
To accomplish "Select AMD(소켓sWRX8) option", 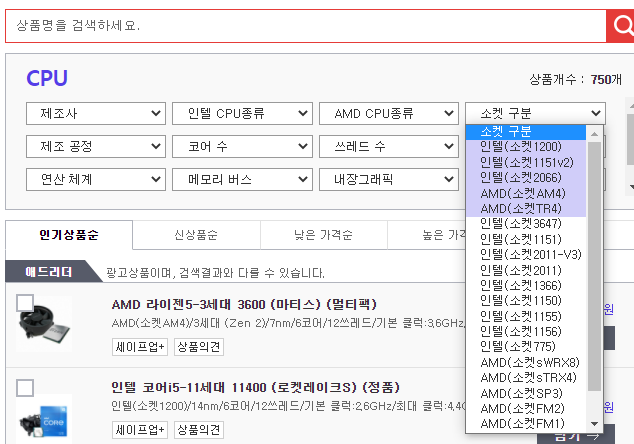I will [526, 362].
